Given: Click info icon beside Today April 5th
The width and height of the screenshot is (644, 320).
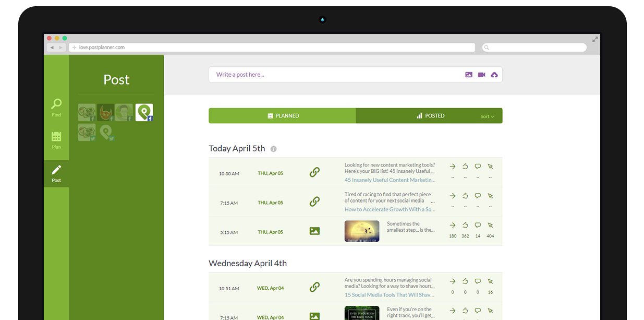Looking at the screenshot, I should [x=273, y=149].
